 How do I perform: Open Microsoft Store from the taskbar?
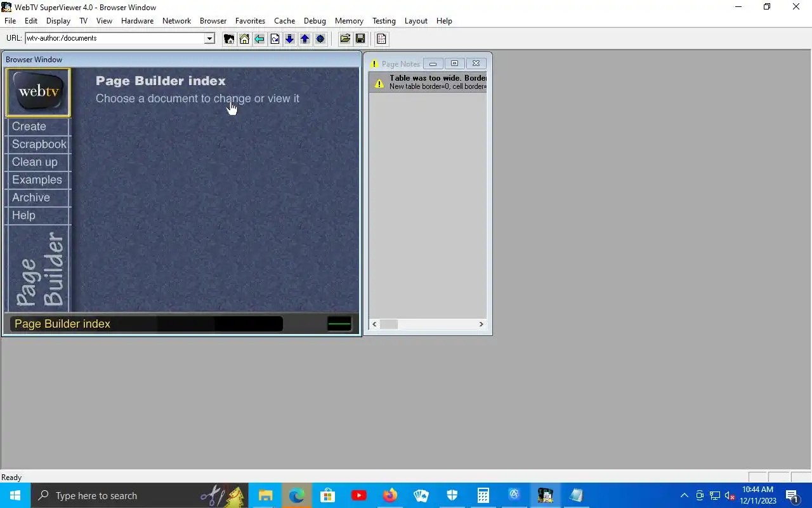click(x=327, y=495)
